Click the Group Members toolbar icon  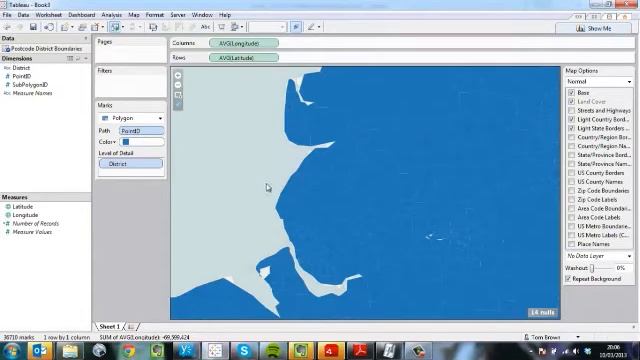coord(192,27)
